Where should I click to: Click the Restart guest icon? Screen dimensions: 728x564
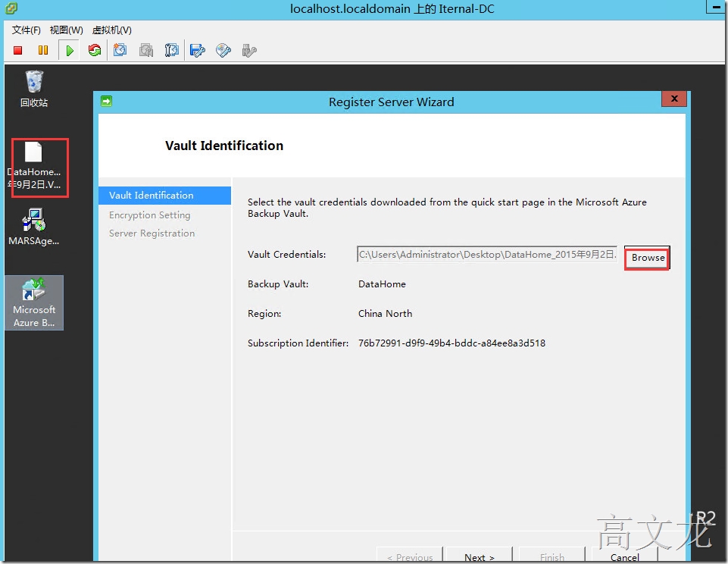click(x=95, y=50)
